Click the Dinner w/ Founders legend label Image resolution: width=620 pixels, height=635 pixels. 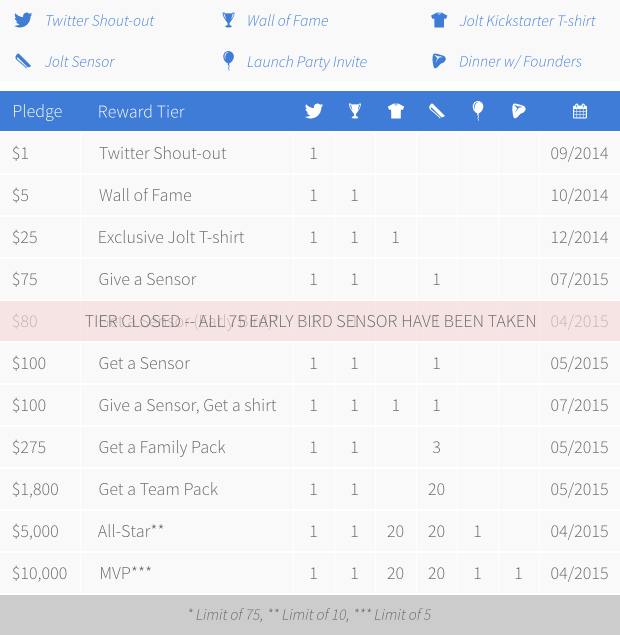coord(520,62)
